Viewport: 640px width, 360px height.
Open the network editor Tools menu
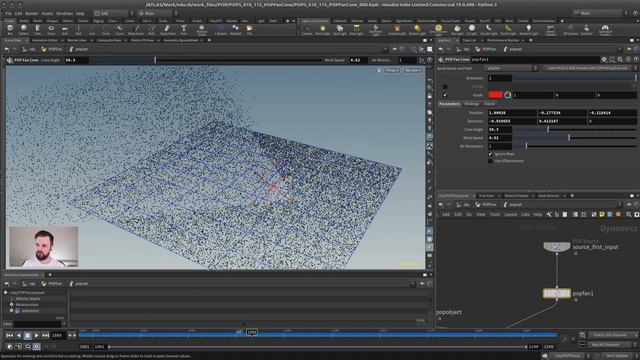[x=495, y=214]
